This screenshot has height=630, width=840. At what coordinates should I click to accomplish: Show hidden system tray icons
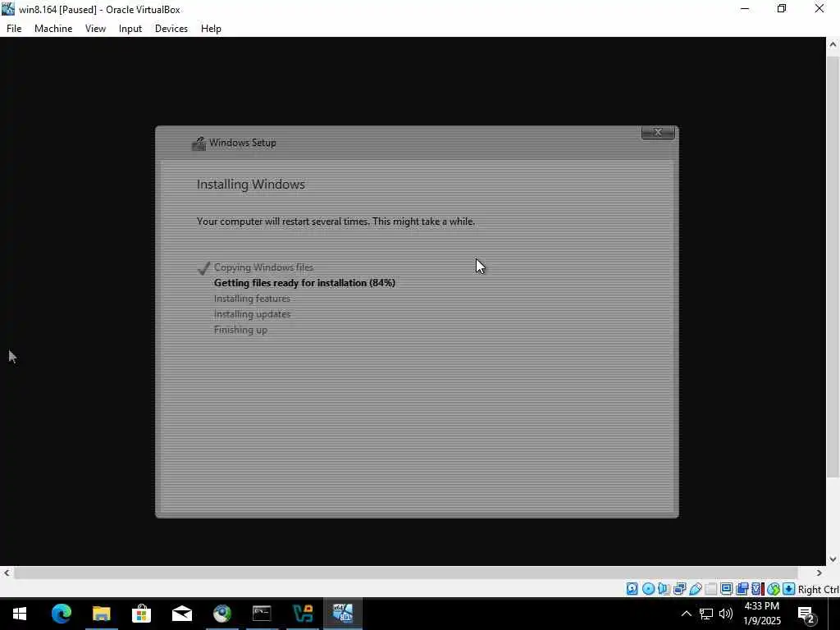(687, 614)
